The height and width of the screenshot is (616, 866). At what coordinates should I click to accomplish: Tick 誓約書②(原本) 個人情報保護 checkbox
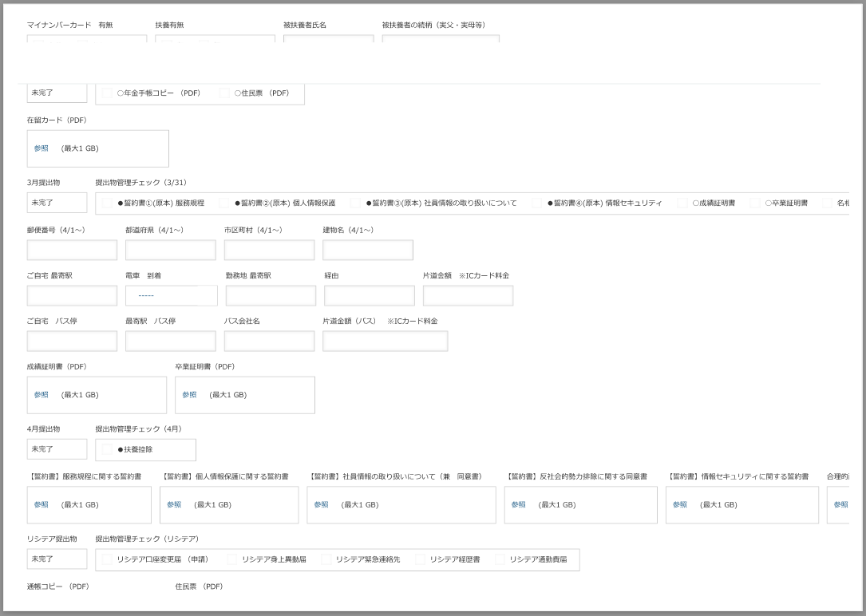224,203
